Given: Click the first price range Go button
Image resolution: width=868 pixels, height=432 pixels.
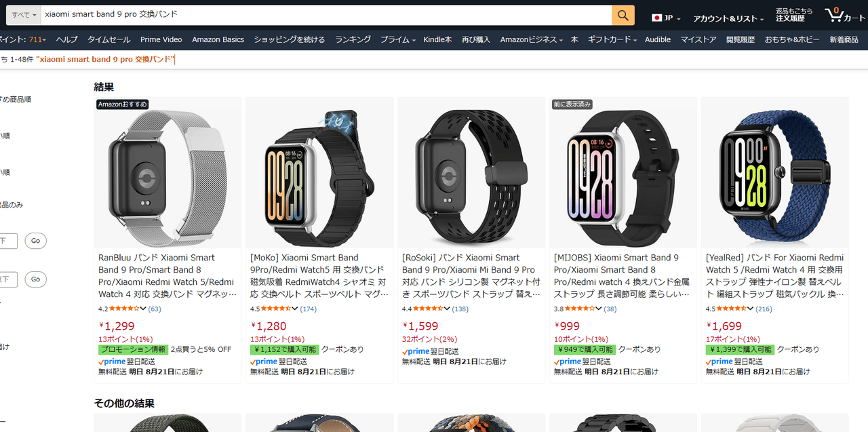Looking at the screenshot, I should [x=35, y=241].
